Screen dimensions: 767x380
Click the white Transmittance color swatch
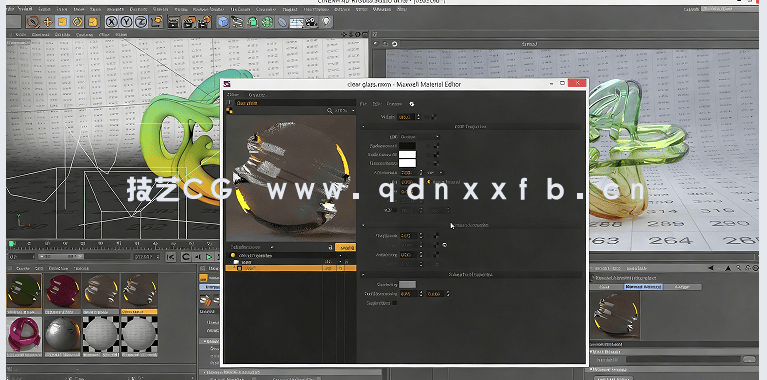407,163
